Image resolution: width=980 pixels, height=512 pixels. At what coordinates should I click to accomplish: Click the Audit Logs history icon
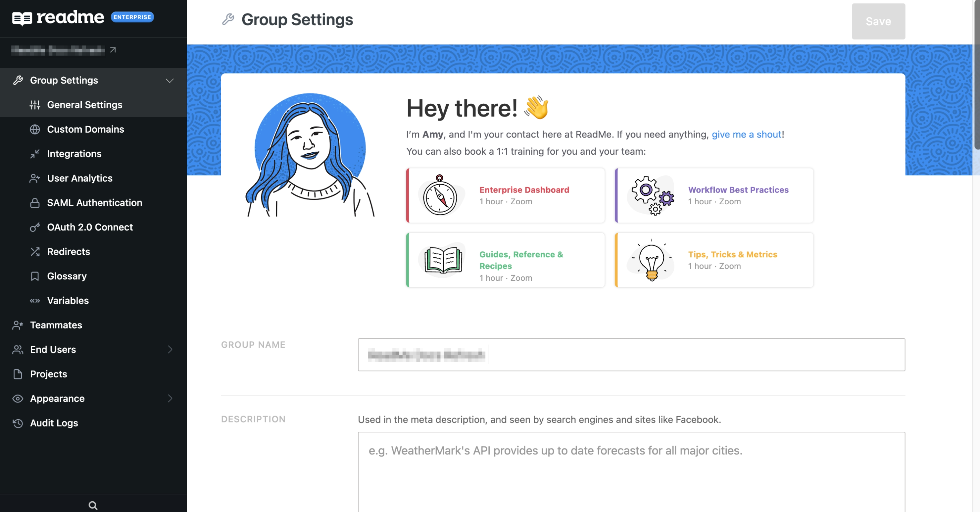click(x=18, y=423)
